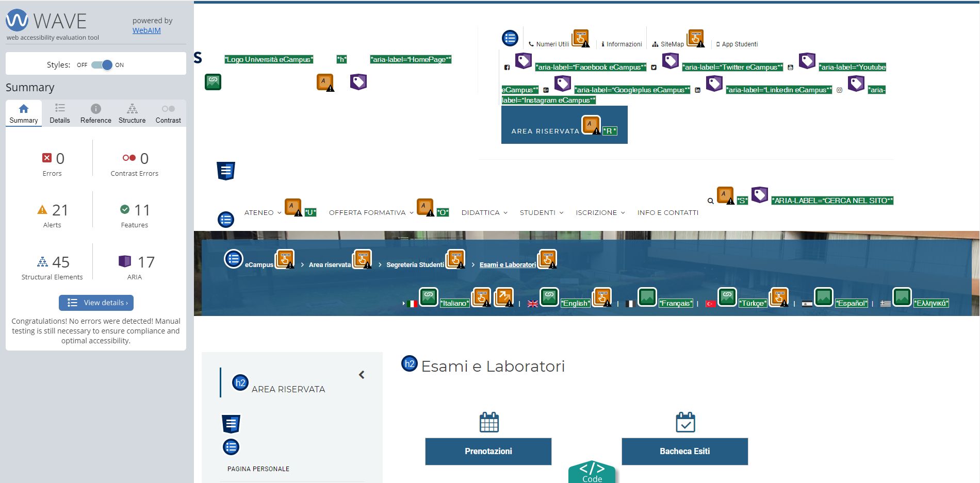Click the ARIA icon before CERCA NEL SITO label
The image size is (980, 483).
click(760, 194)
